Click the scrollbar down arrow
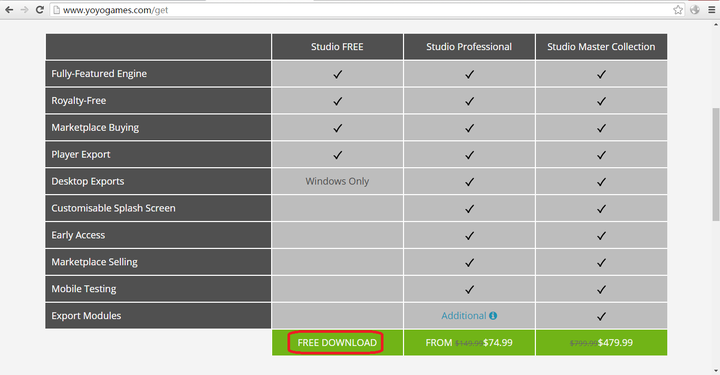Image resolution: width=720 pixels, height=375 pixels. (x=715, y=370)
